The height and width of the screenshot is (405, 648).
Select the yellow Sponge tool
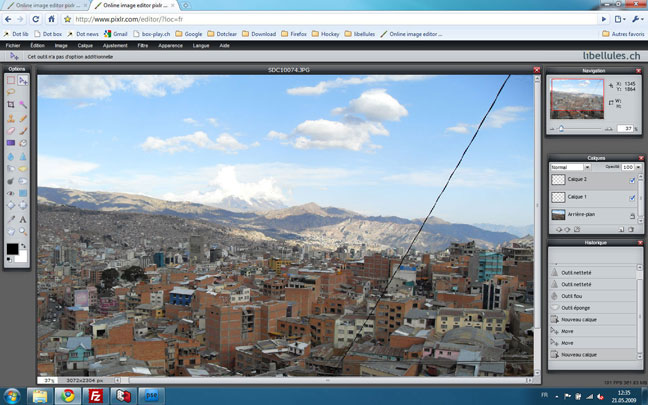point(23,169)
